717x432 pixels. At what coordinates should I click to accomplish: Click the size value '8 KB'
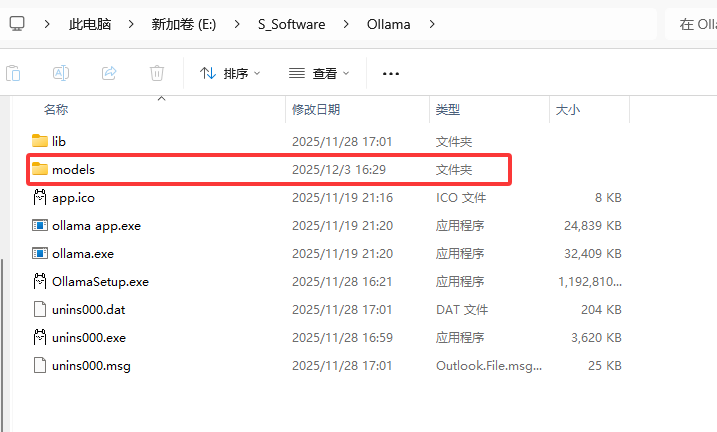[608, 198]
